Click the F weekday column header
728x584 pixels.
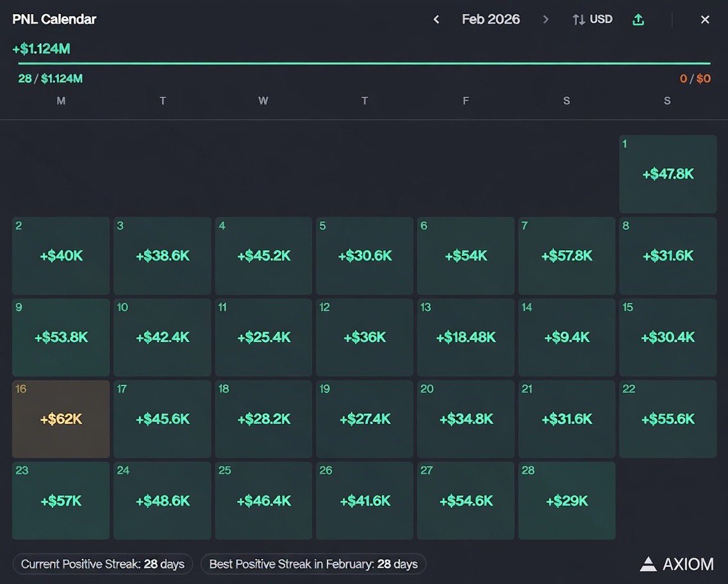tap(466, 101)
